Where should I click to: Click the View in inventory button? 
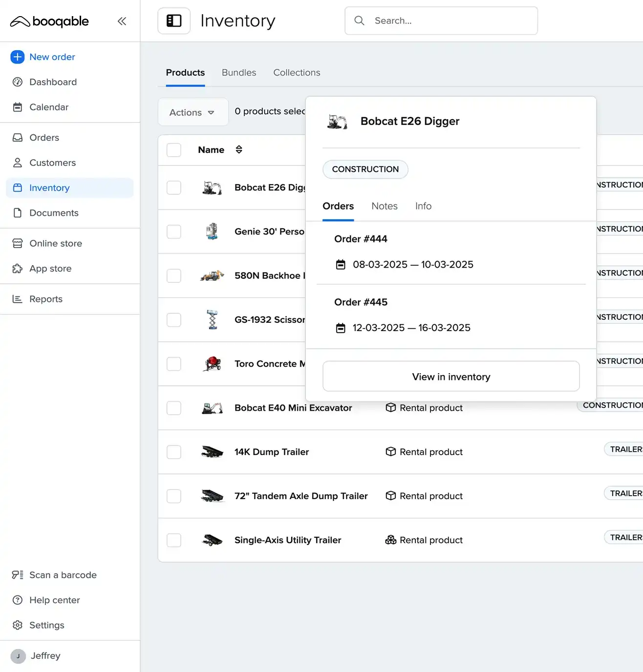pyautogui.click(x=450, y=377)
